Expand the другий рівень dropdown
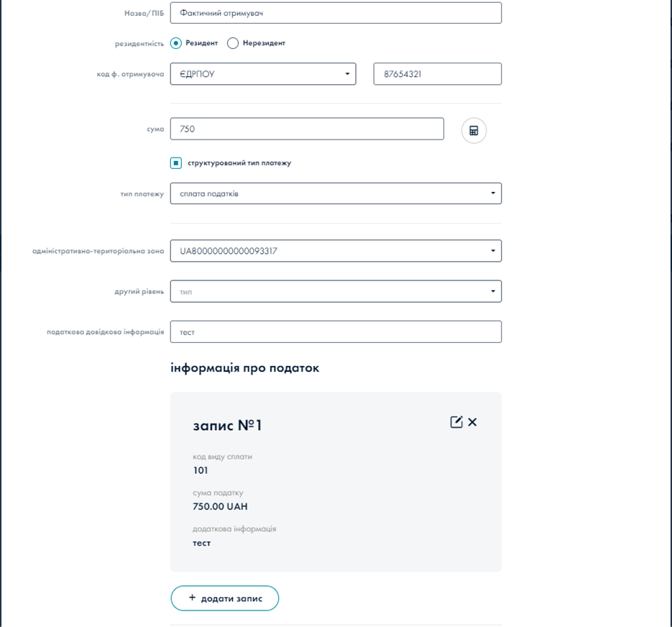This screenshot has height=627, width=672. [x=336, y=291]
